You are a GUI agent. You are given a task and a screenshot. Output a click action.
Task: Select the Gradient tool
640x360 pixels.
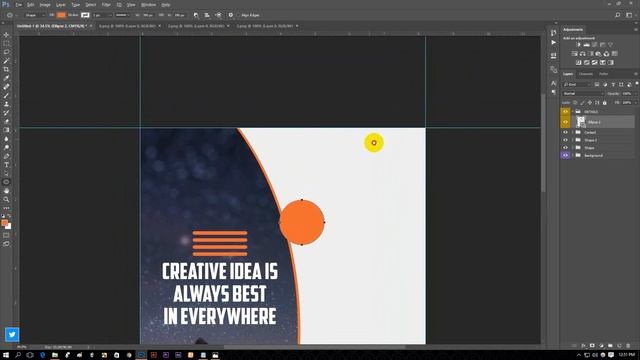point(6,130)
